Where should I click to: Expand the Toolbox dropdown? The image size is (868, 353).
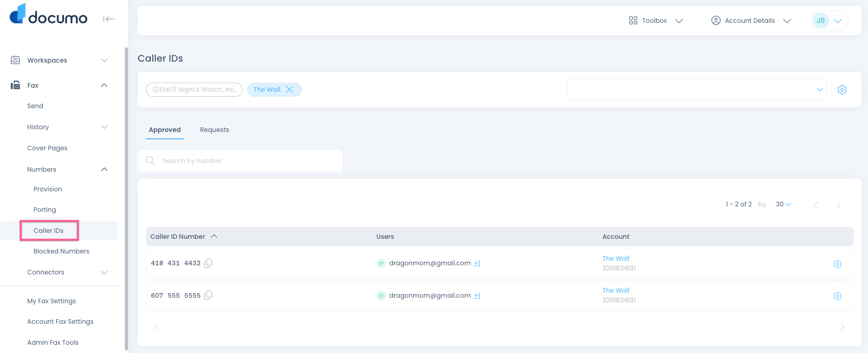click(x=656, y=21)
